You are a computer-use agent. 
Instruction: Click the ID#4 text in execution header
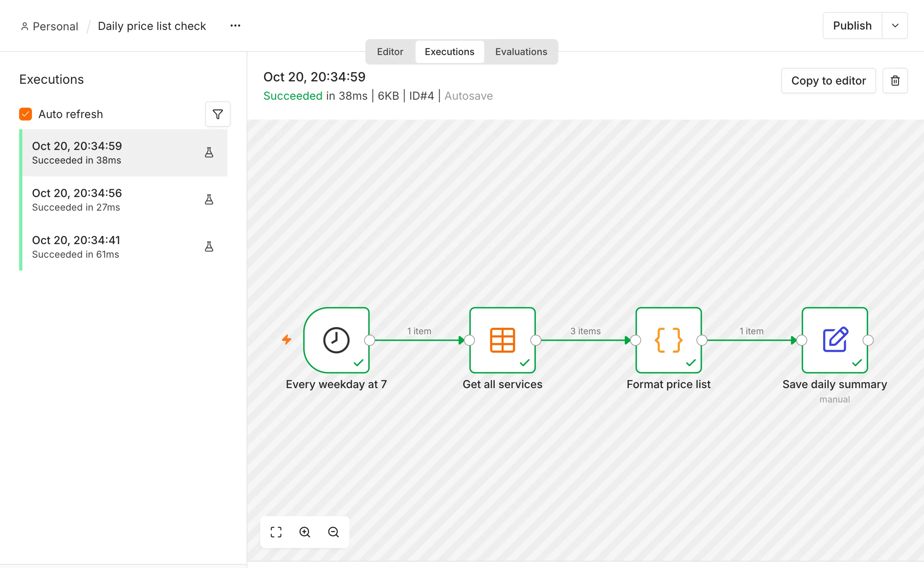[x=421, y=96]
